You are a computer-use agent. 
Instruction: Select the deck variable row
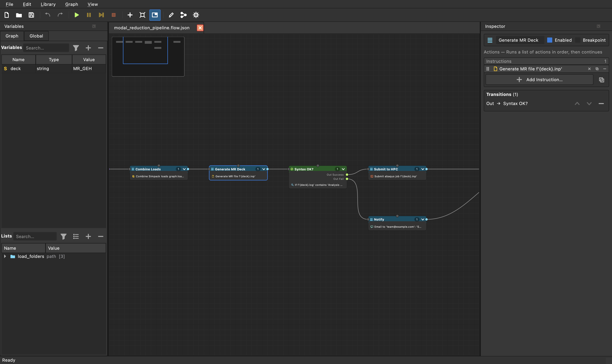point(54,69)
